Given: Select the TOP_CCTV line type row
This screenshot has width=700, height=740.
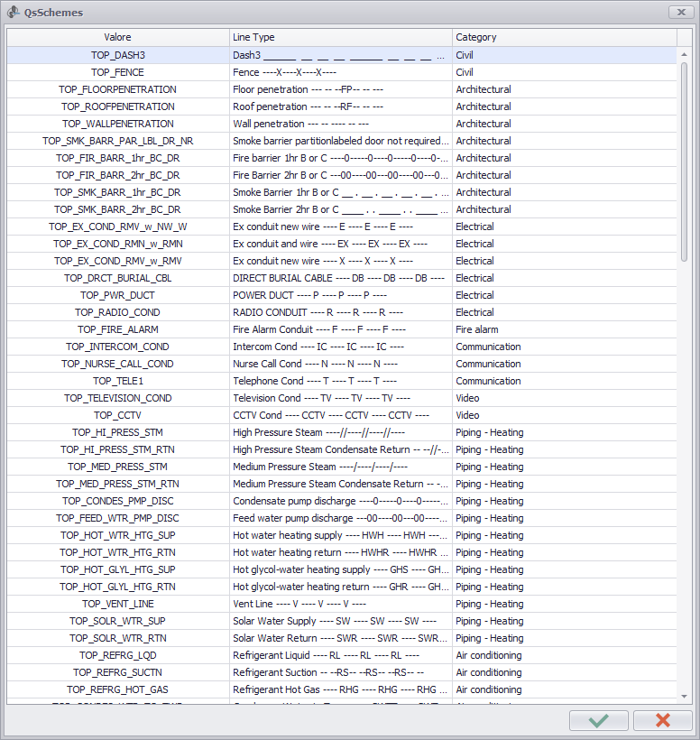Looking at the screenshot, I should click(x=117, y=415).
